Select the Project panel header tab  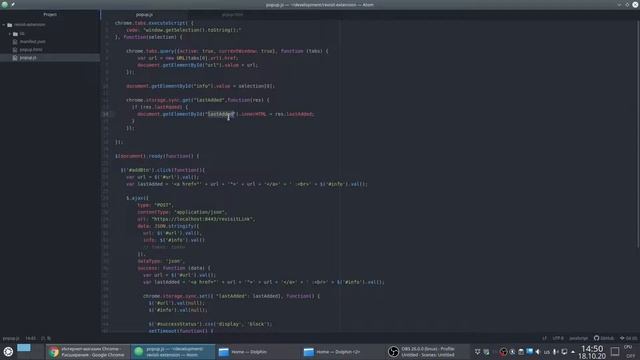(50, 15)
